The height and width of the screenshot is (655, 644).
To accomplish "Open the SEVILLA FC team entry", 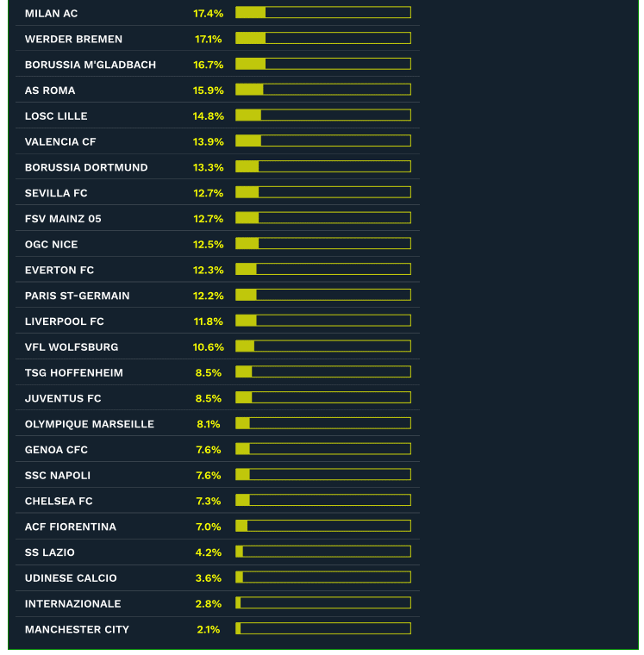I will pyautogui.click(x=56, y=193).
